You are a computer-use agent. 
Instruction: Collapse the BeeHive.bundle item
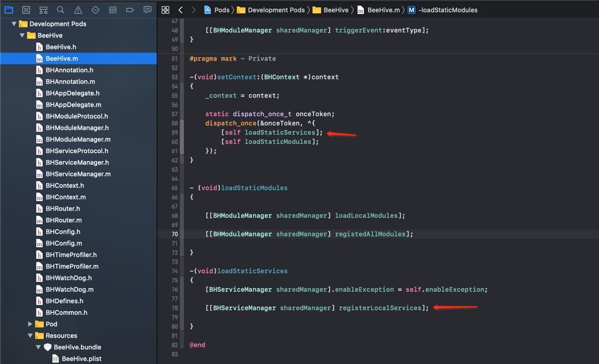point(38,347)
